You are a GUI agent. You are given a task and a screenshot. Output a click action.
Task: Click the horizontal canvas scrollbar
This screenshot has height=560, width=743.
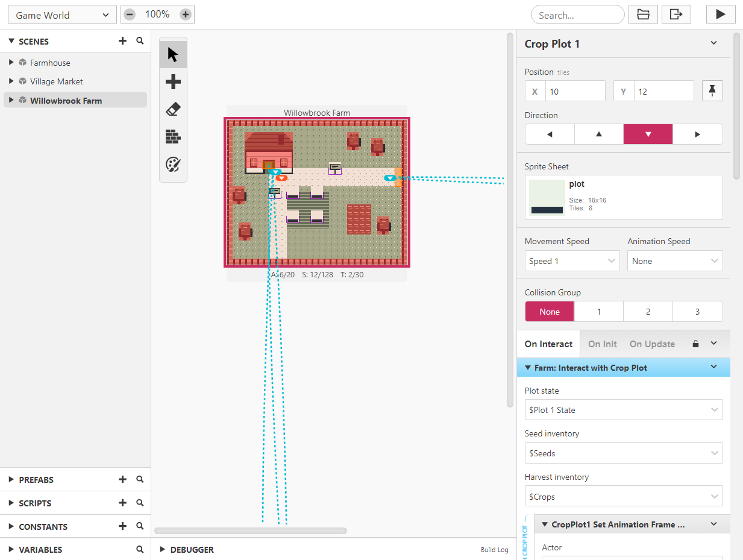point(251,531)
